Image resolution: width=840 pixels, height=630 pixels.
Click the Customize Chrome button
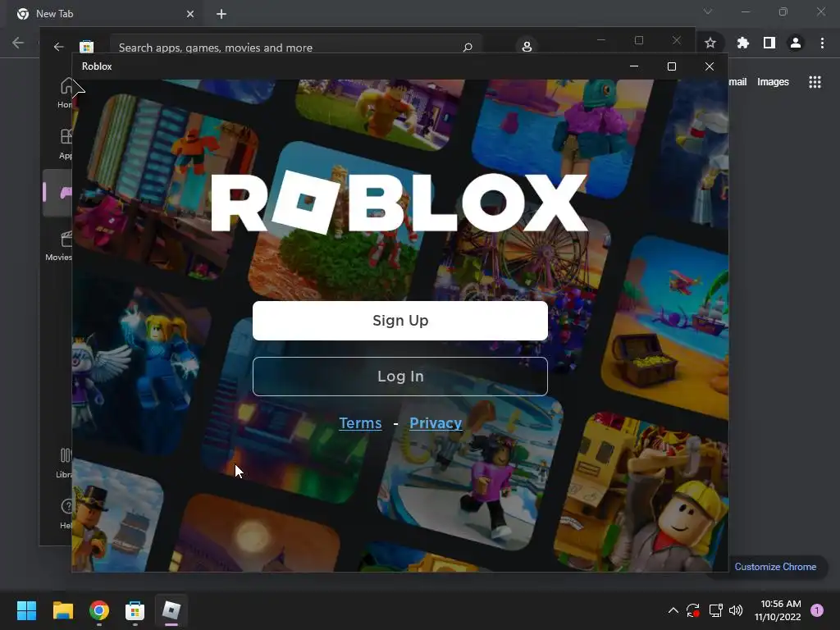pyautogui.click(x=775, y=567)
